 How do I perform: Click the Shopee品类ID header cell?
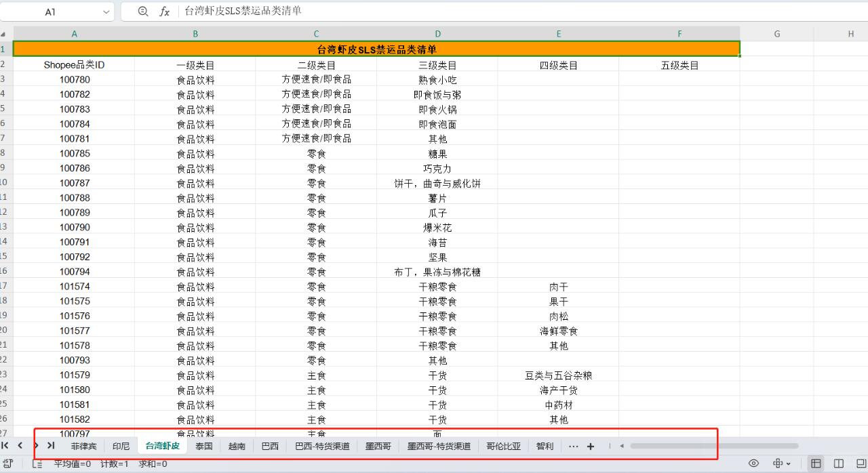pyautogui.click(x=74, y=65)
